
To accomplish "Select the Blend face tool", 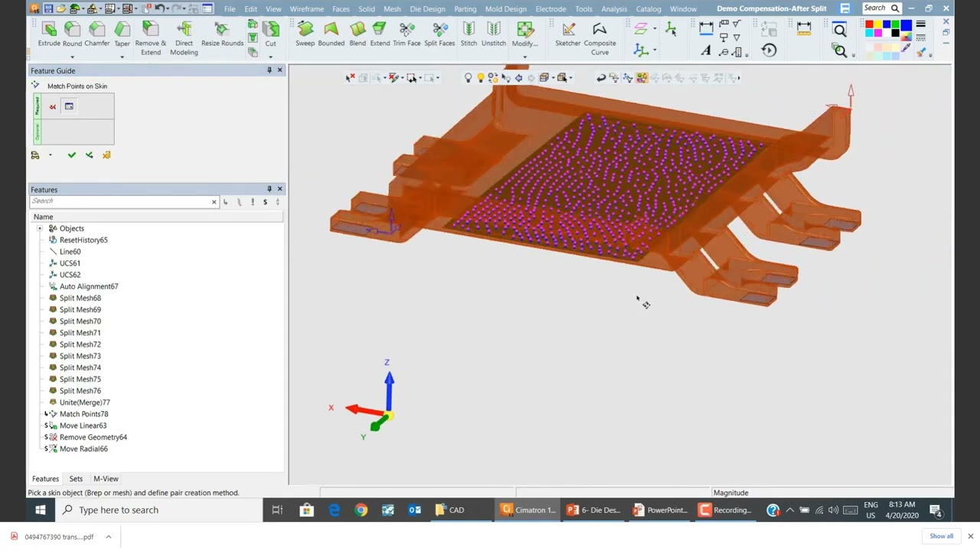I will coord(358,35).
